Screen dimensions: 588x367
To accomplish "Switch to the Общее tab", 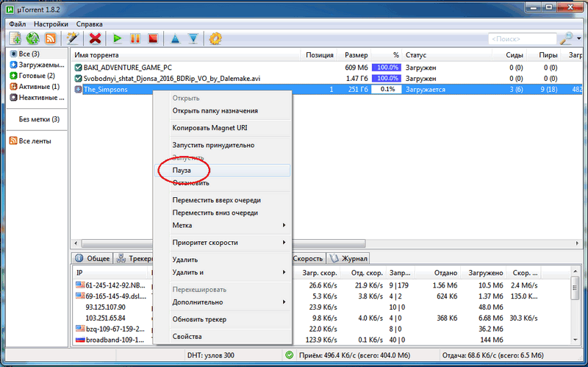I will (93, 258).
